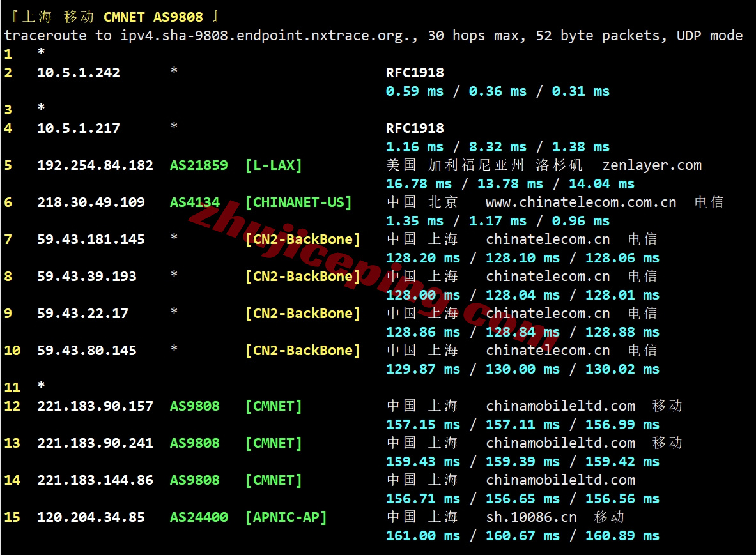Click the RFC1918 label on hop 2
Viewport: 756px width, 555px height.
(415, 73)
